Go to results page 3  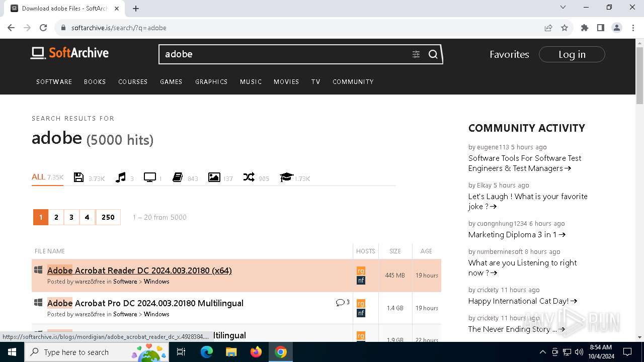(71, 217)
